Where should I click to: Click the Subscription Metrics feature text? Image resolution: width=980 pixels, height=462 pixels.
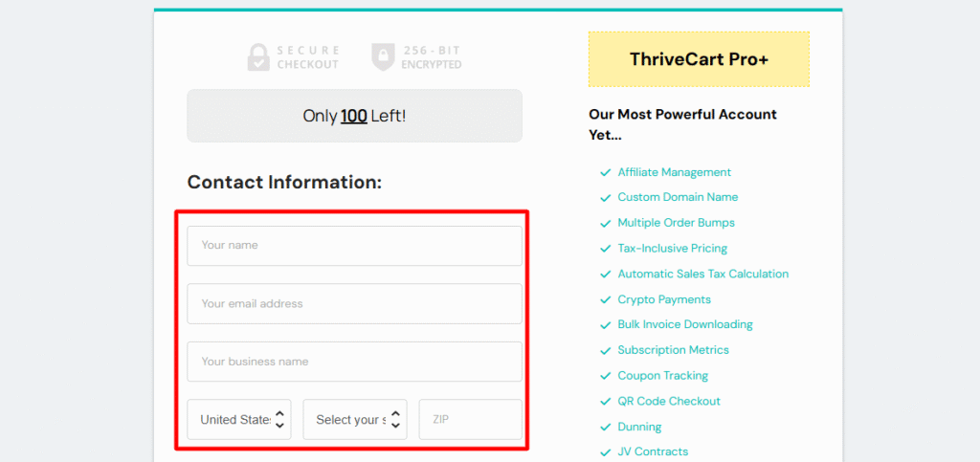pos(673,350)
